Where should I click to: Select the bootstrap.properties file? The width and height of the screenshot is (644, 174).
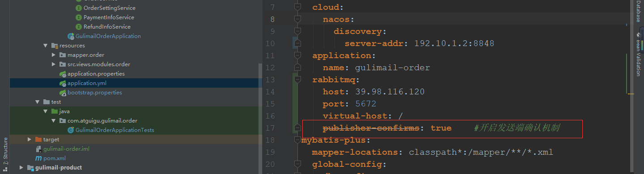[95, 93]
